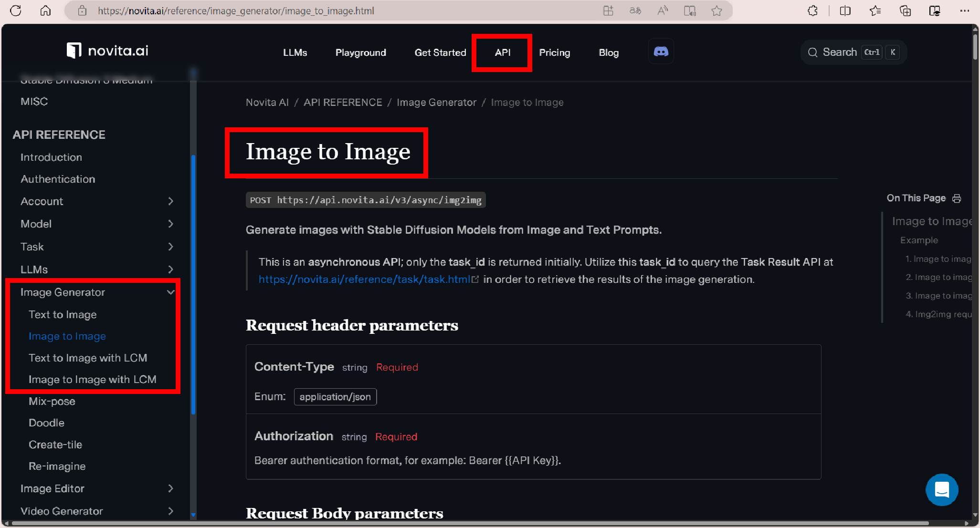Open split screen browser view
980x528 pixels.
coord(845,10)
